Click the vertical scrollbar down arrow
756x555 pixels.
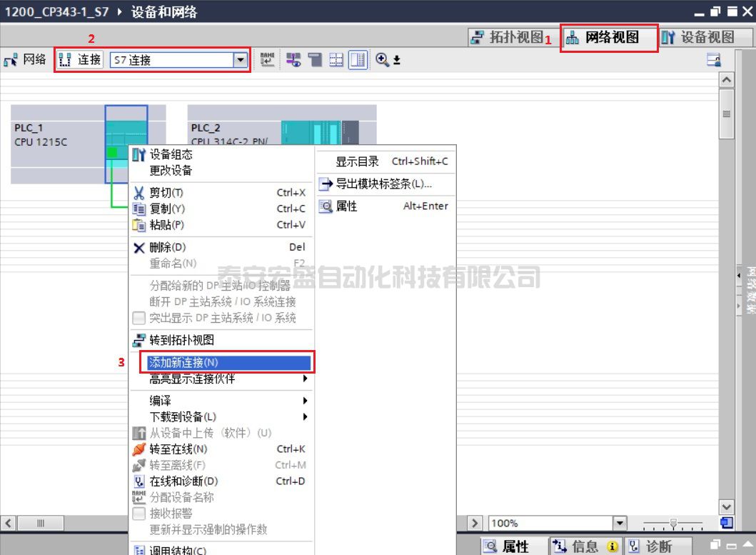tap(726, 506)
